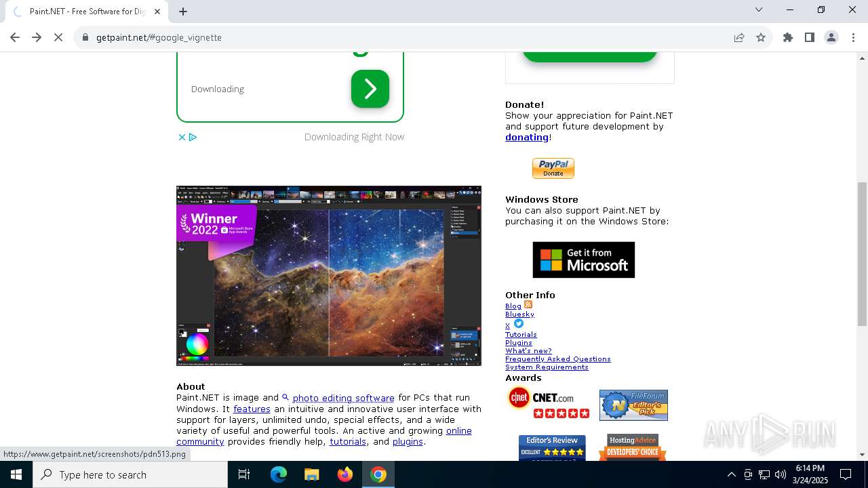Open the What's new? link
Viewport: 868px width, 488px height.
click(528, 351)
